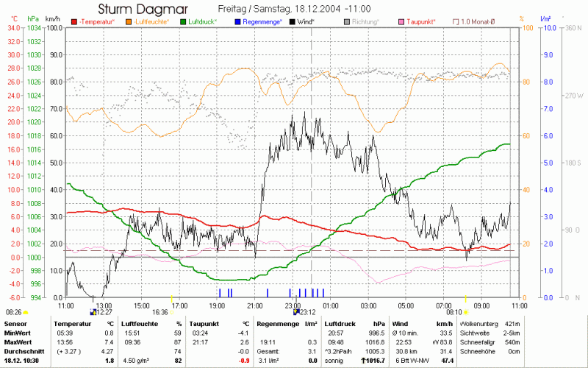
Task: Click the green hPa axis unit label
Action: [x=33, y=18]
